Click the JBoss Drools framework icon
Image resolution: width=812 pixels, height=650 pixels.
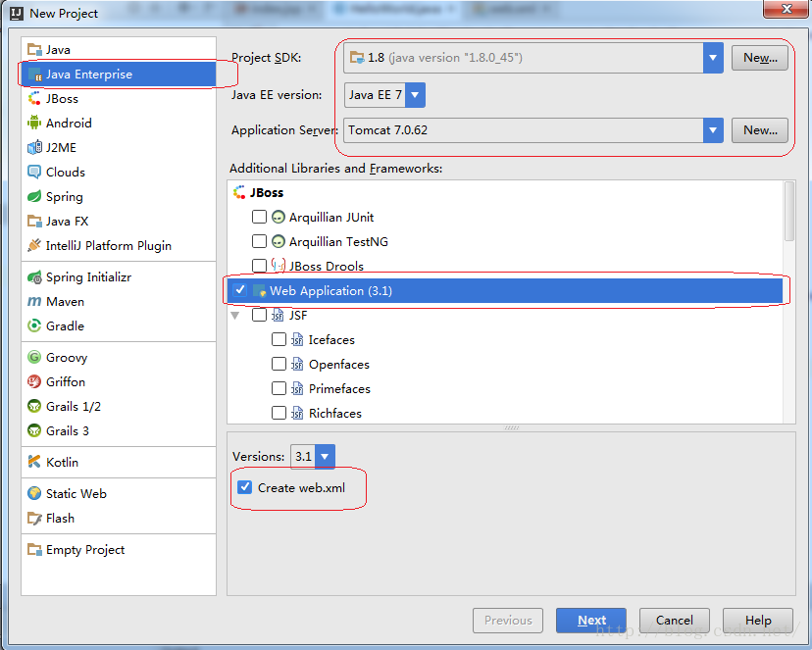click(x=279, y=266)
